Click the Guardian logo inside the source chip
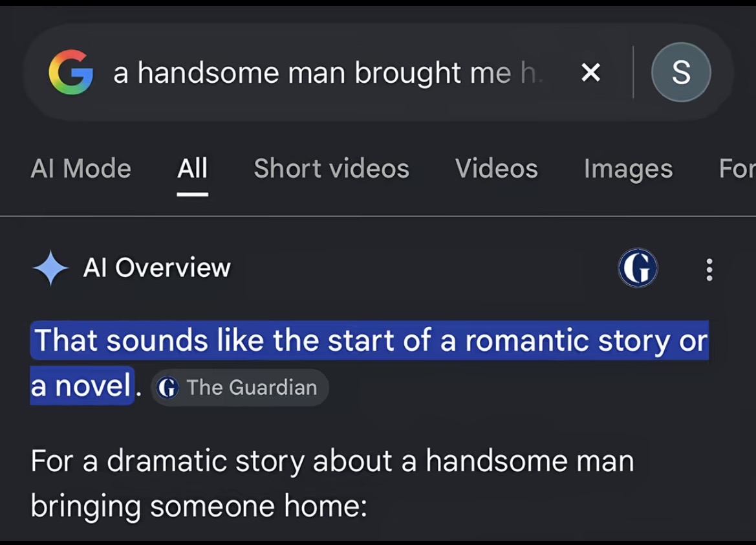Viewport: 756px width, 545px height. point(167,387)
